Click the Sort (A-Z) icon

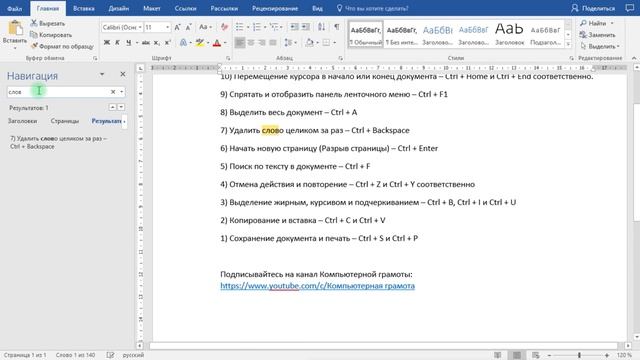pyautogui.click(x=322, y=27)
